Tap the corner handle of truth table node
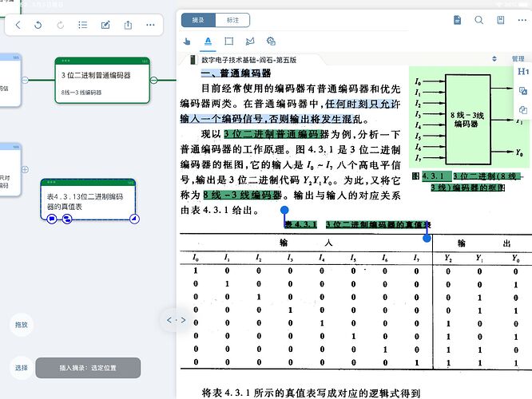 tap(134, 219)
